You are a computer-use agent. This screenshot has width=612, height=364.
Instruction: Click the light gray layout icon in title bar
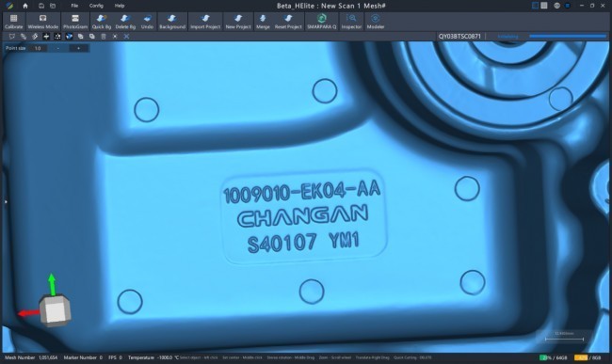pyautogui.click(x=544, y=6)
